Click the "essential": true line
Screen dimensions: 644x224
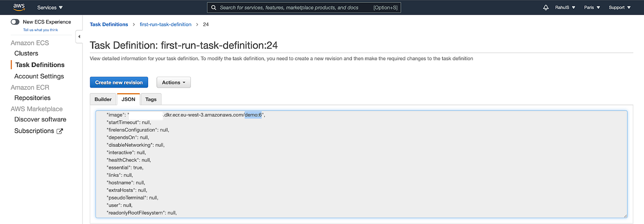[125, 168]
